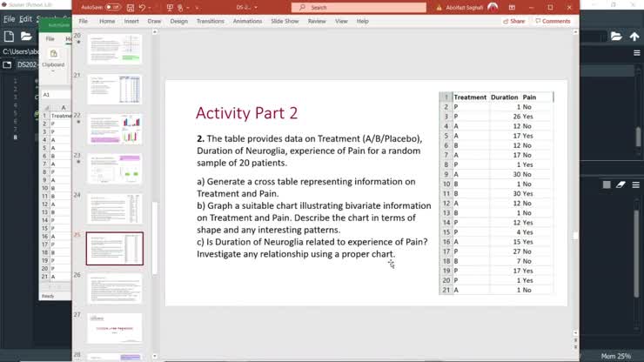
Task: Toggle the AutoSave switch in PowerPoint
Action: 112,7
